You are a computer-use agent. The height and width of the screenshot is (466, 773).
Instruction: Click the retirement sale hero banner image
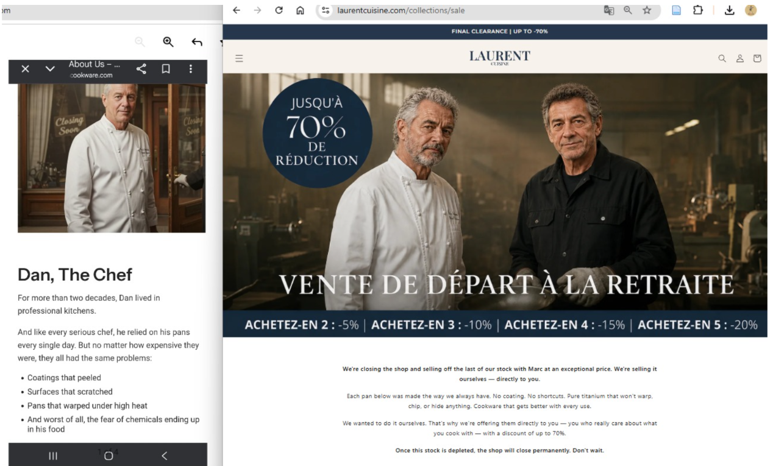[495, 192]
